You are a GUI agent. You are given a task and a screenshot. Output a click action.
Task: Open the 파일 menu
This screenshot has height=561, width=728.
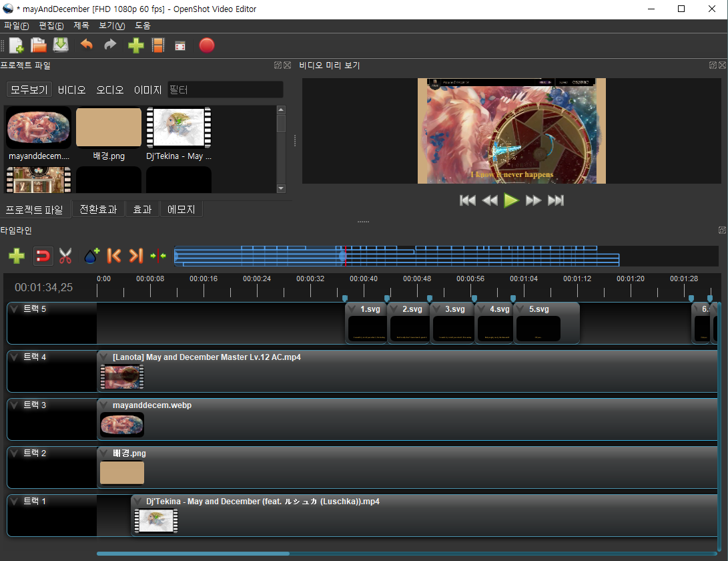click(x=16, y=25)
